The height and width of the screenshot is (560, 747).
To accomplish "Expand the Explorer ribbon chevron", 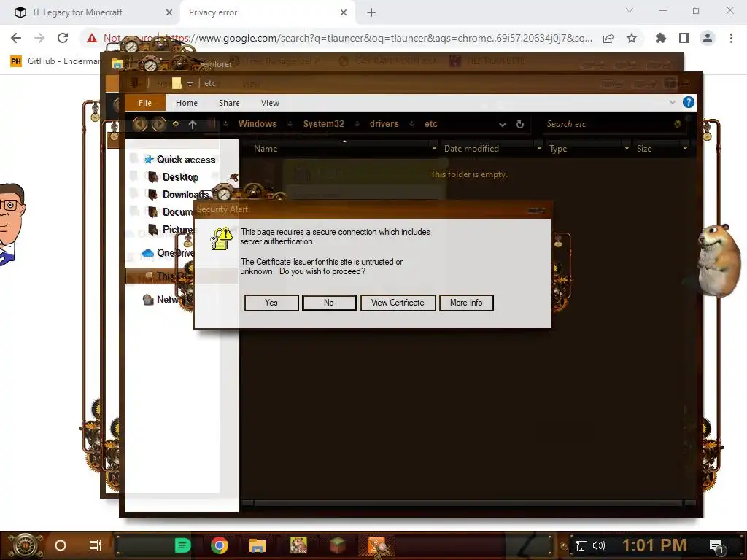I will [672, 102].
